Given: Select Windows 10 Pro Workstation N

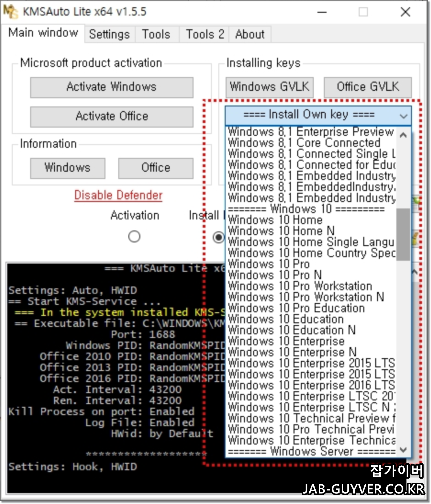Looking at the screenshot, I should pos(311,297).
